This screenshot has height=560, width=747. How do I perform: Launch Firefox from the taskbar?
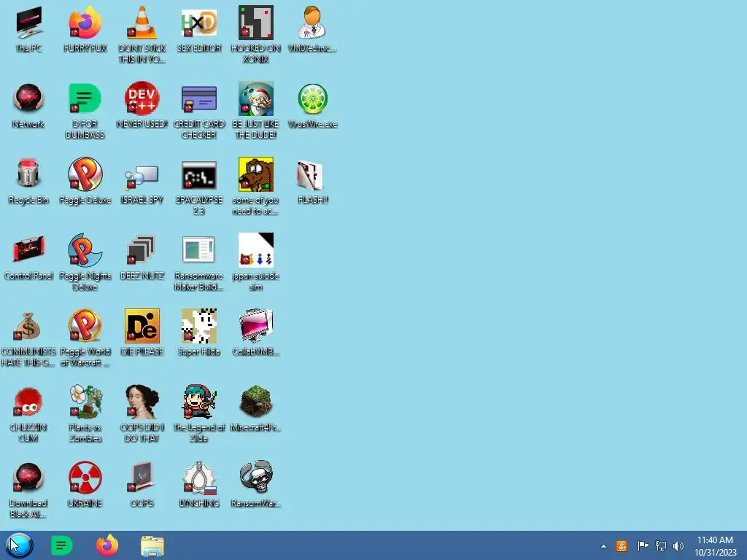pyautogui.click(x=107, y=545)
